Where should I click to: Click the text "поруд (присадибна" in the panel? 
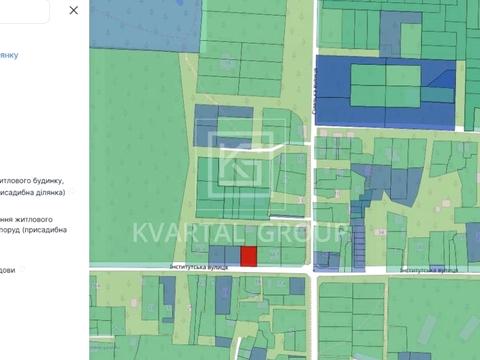[x=33, y=230]
